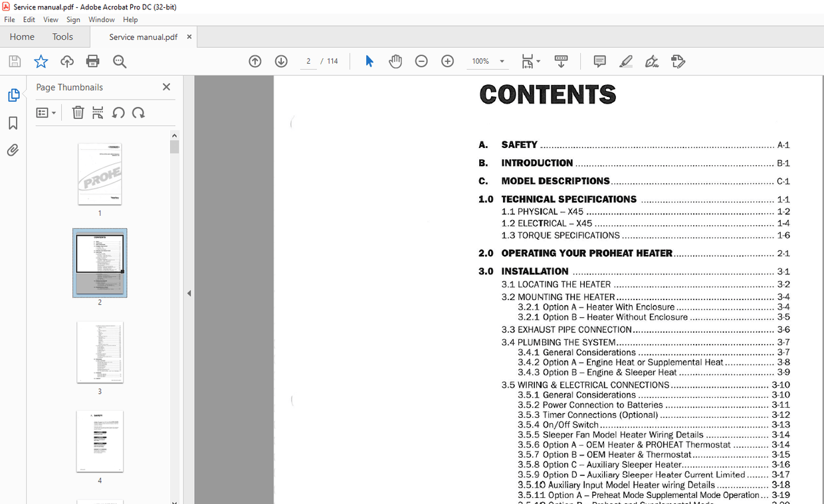
Task: Open the View menu
Action: click(51, 19)
